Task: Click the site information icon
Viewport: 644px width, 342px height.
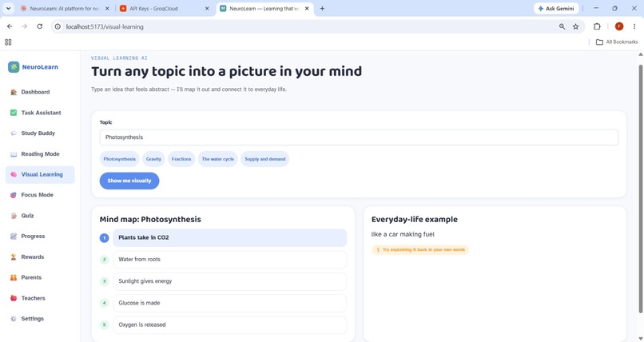Action: coord(58,26)
